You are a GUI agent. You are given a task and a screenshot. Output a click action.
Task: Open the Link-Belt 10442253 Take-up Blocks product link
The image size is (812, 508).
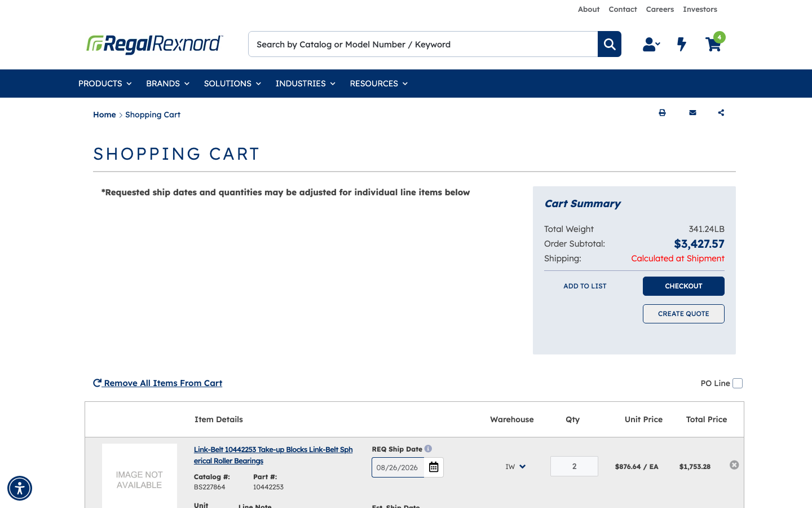(x=273, y=455)
